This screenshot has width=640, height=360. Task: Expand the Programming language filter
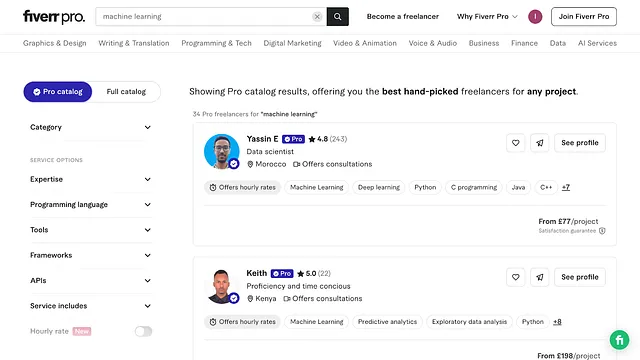(x=91, y=204)
